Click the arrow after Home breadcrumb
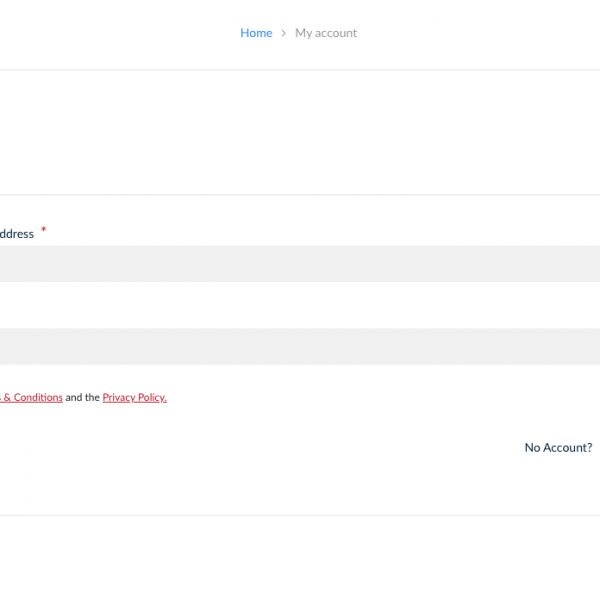This screenshot has height=600, width=600. pyautogui.click(x=284, y=33)
